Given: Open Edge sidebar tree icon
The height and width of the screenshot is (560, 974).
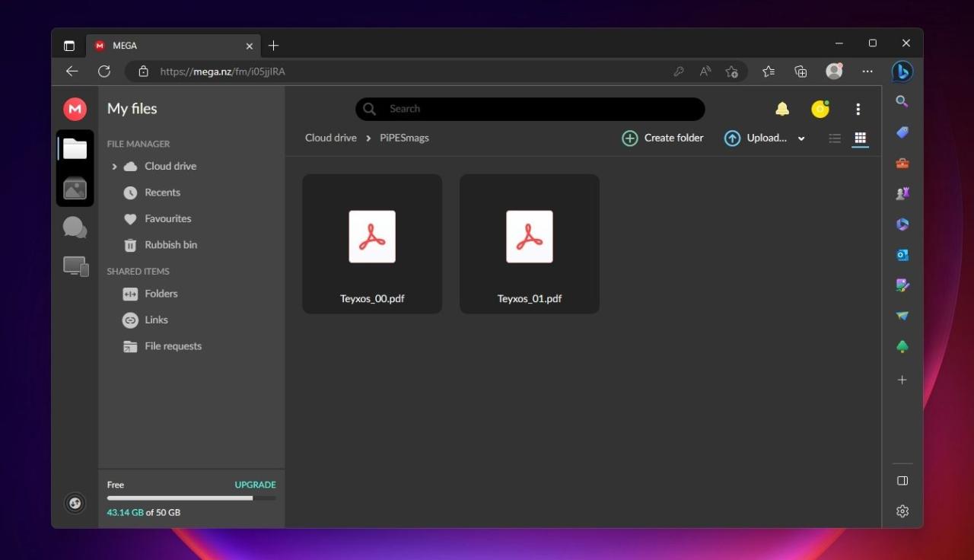Looking at the screenshot, I should [902, 346].
